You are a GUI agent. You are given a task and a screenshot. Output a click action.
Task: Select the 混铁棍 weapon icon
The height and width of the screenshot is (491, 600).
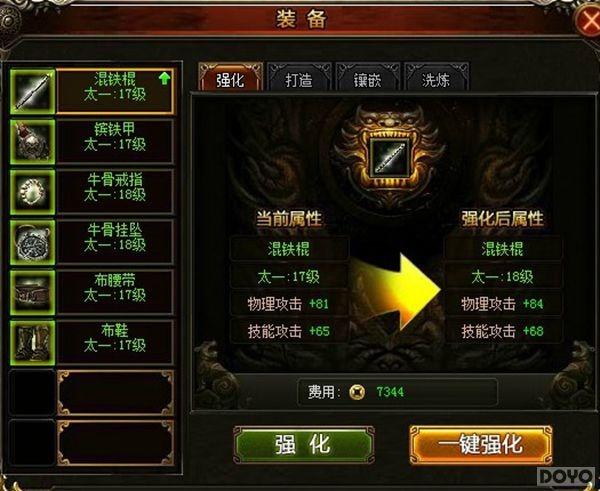tap(33, 92)
